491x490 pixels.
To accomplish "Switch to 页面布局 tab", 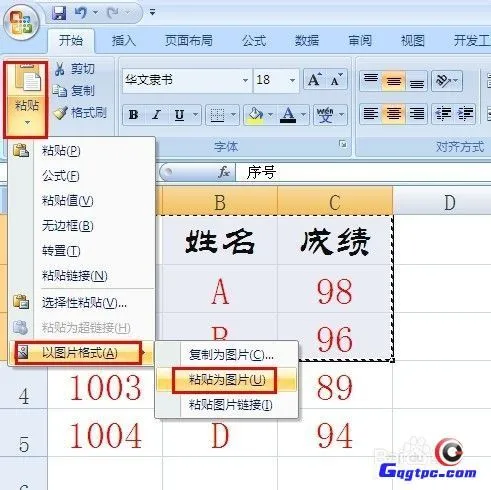I will (x=189, y=41).
